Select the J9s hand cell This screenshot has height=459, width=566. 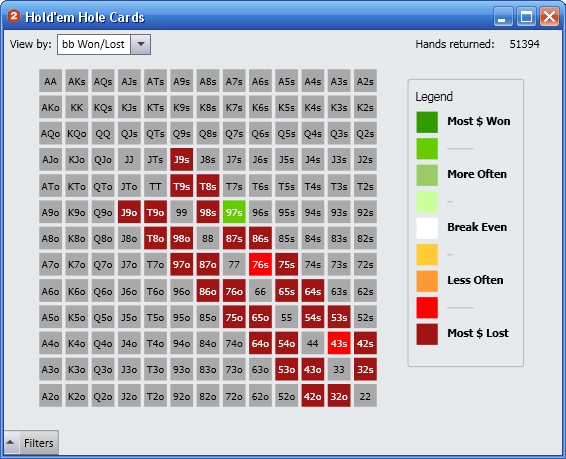[x=182, y=159]
